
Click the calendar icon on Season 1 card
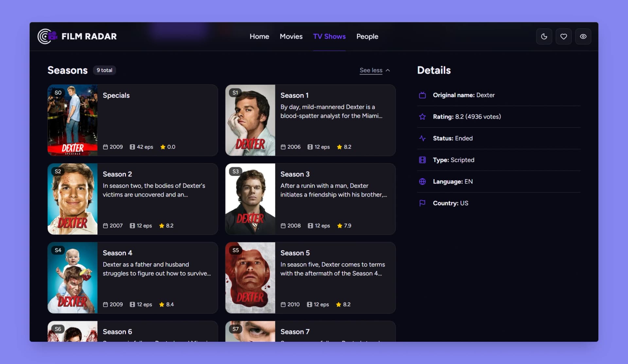283,147
